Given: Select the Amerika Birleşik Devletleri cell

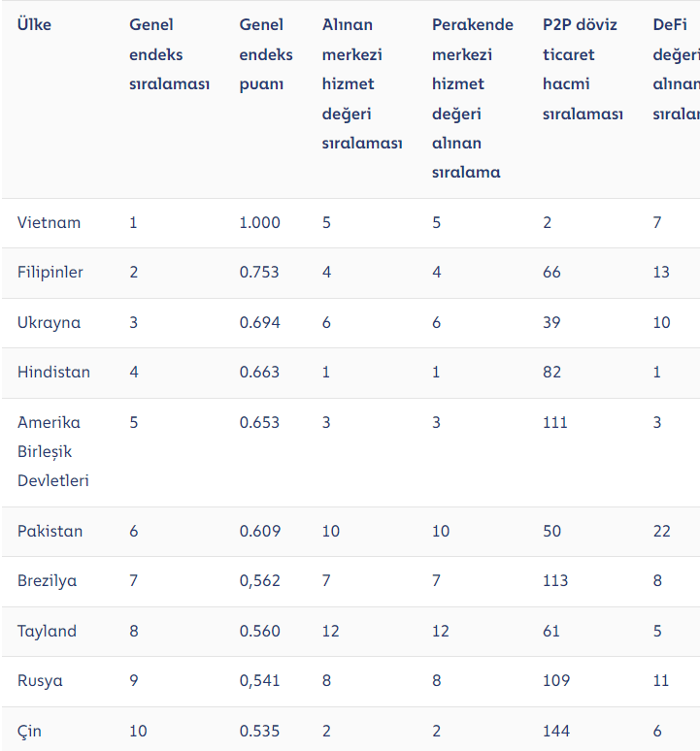Looking at the screenshot, I should [53, 451].
